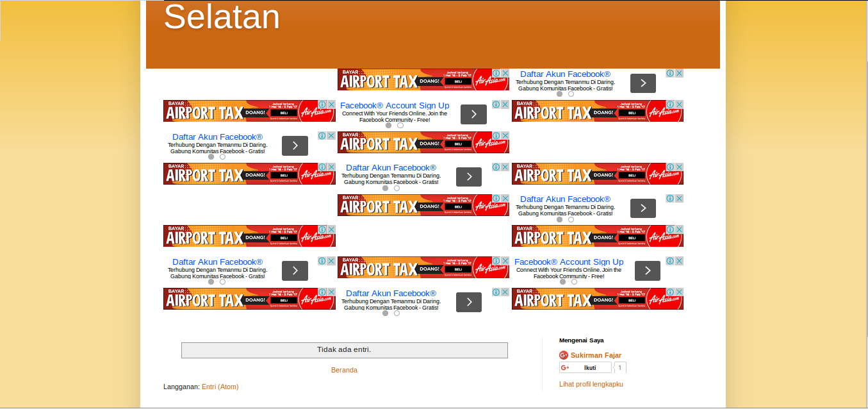The width and height of the screenshot is (868, 409).
Task: Open Lihat profil lengkapku
Action: click(x=591, y=383)
